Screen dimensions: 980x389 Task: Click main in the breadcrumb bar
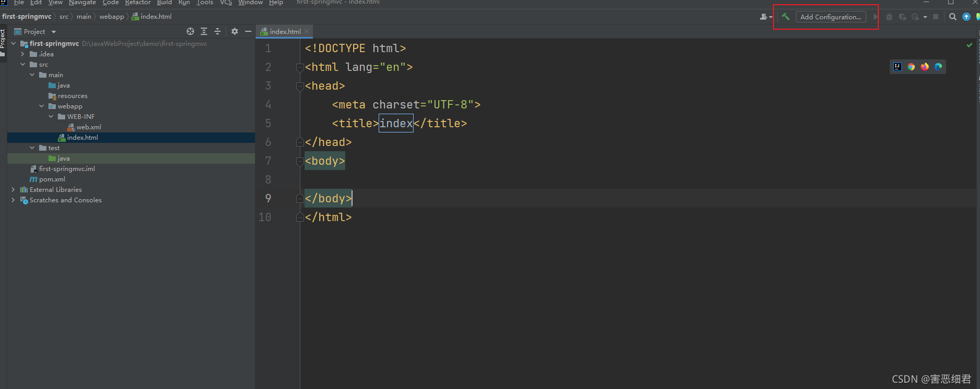83,17
